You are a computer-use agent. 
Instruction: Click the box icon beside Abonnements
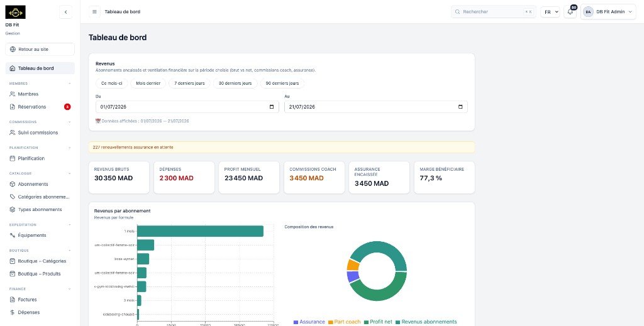point(13,185)
